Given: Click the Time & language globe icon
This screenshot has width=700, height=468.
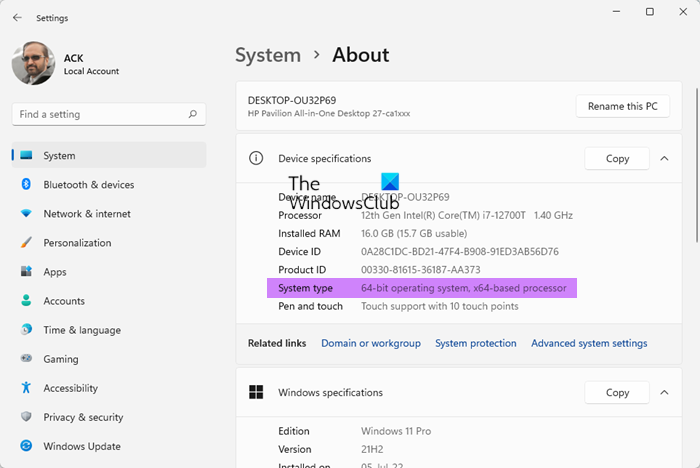Looking at the screenshot, I should tap(26, 330).
